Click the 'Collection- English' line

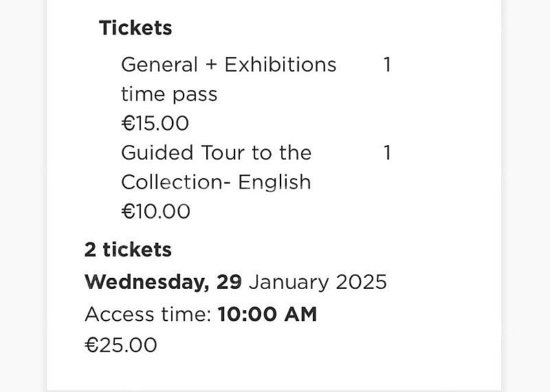[216, 182]
